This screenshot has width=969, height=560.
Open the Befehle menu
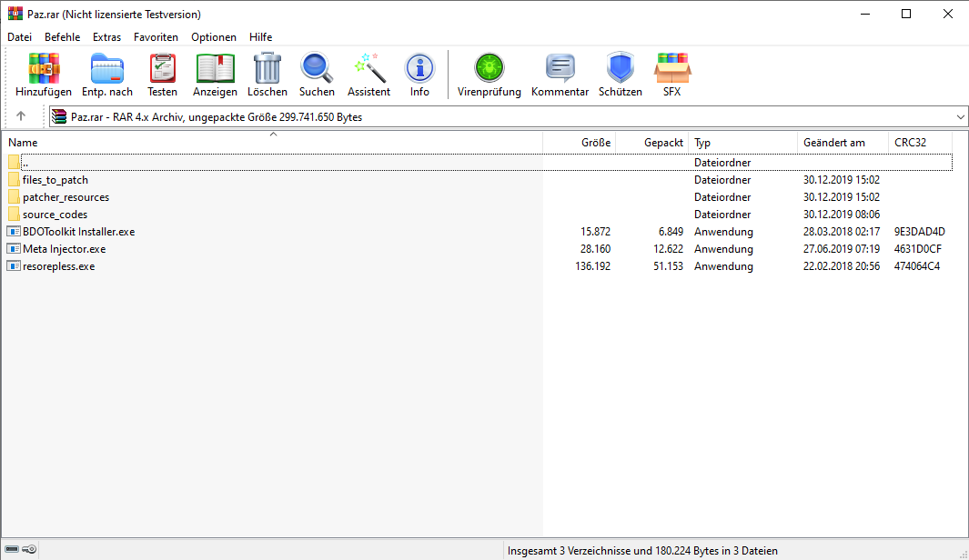(62, 37)
